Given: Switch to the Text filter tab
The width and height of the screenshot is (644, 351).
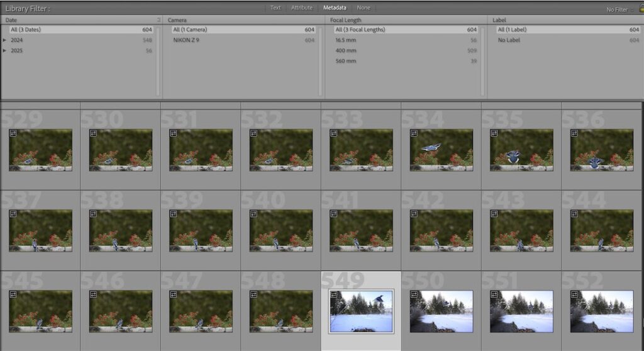Looking at the screenshot, I should click(x=275, y=8).
